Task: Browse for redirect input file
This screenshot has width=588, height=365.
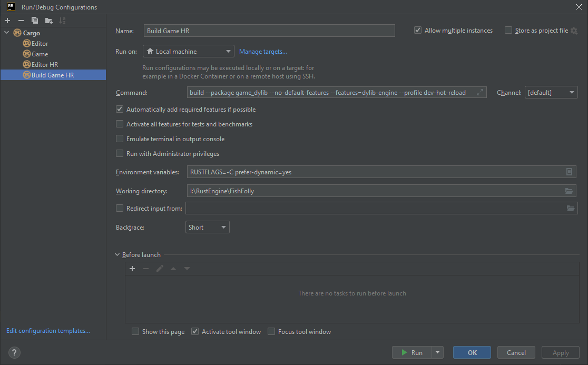Action: 570,209
